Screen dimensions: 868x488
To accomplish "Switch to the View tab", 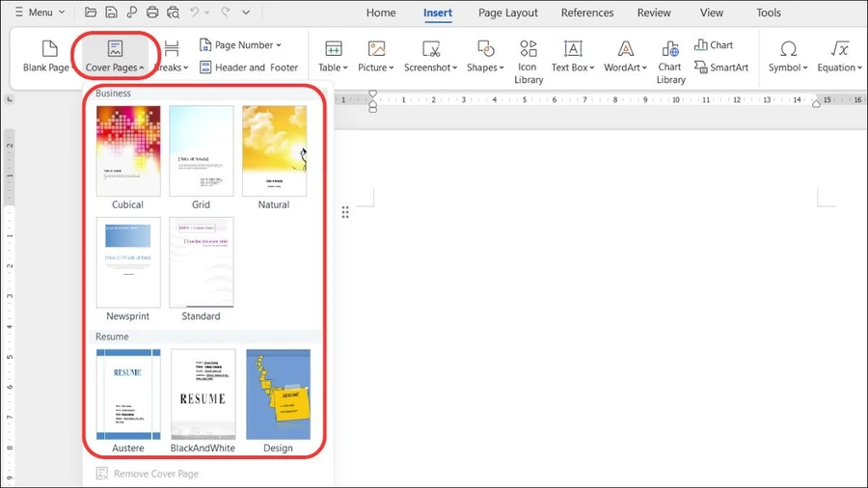I will click(x=712, y=13).
